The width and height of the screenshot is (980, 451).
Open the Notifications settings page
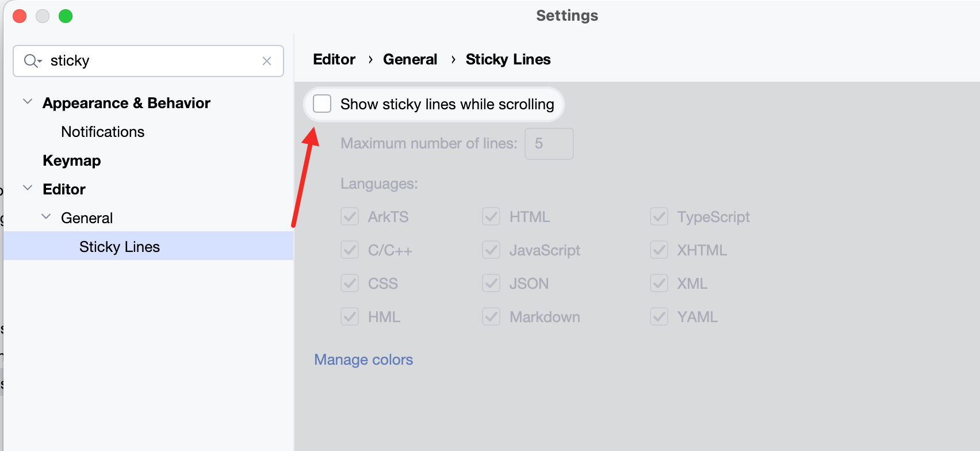pos(103,132)
